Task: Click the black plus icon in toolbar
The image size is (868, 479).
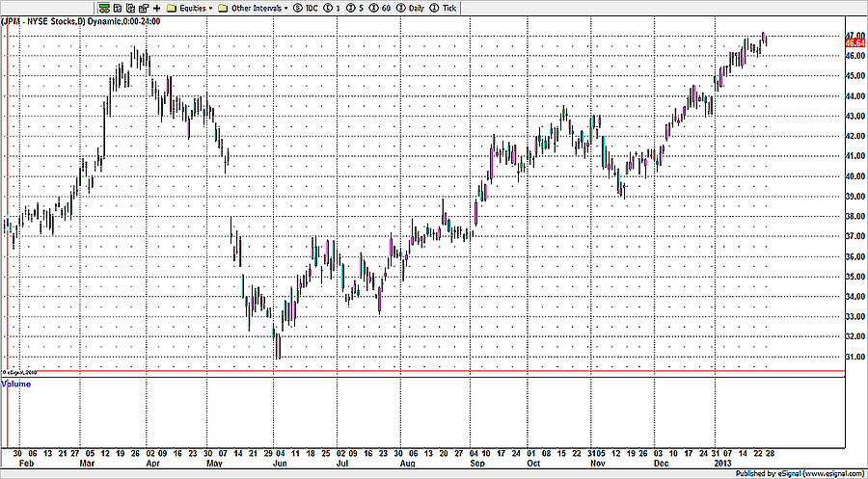Action: (x=156, y=7)
